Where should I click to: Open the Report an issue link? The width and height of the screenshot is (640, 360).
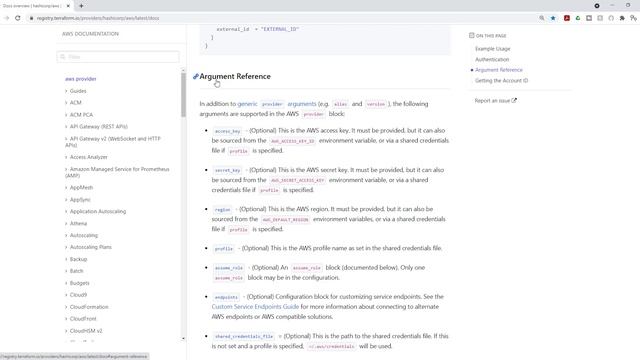496,100
